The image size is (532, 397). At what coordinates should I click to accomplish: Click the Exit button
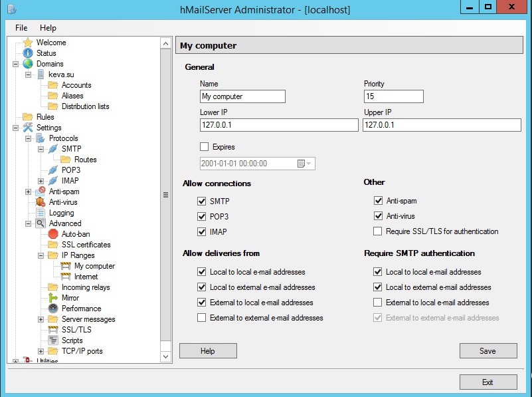pos(488,382)
